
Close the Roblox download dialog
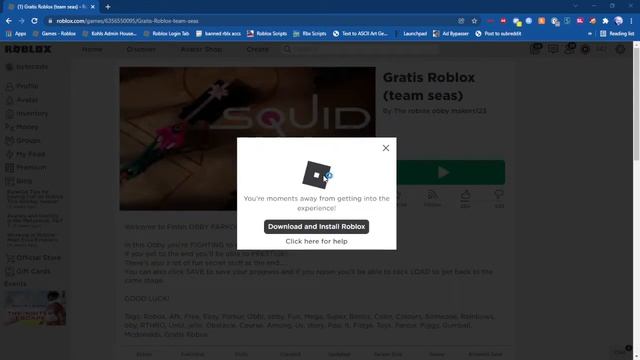coord(386,148)
